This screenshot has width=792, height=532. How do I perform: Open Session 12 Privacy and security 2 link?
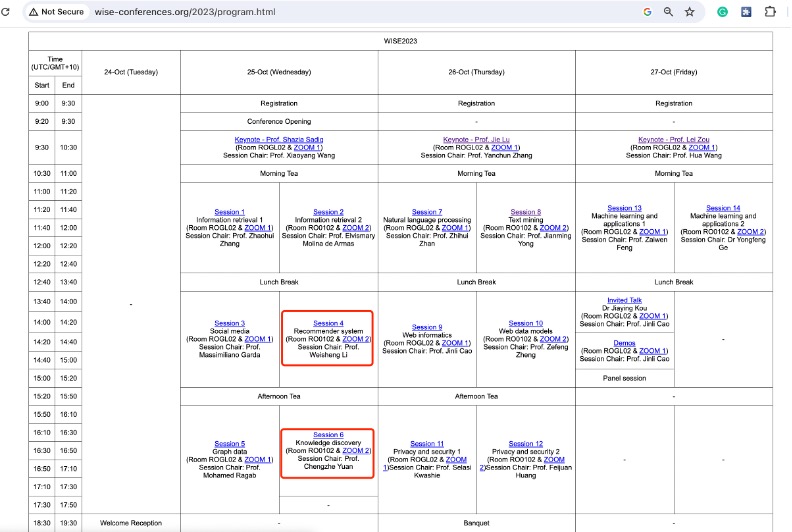(x=525, y=444)
